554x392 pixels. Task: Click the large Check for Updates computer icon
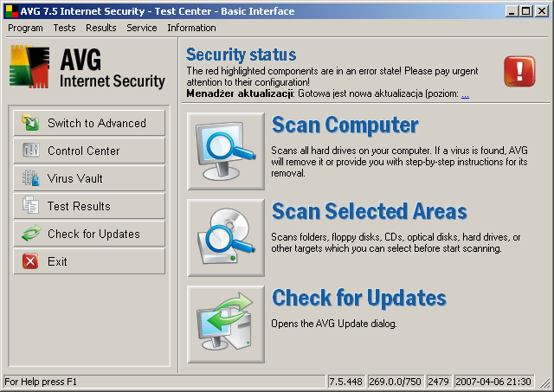click(226, 325)
